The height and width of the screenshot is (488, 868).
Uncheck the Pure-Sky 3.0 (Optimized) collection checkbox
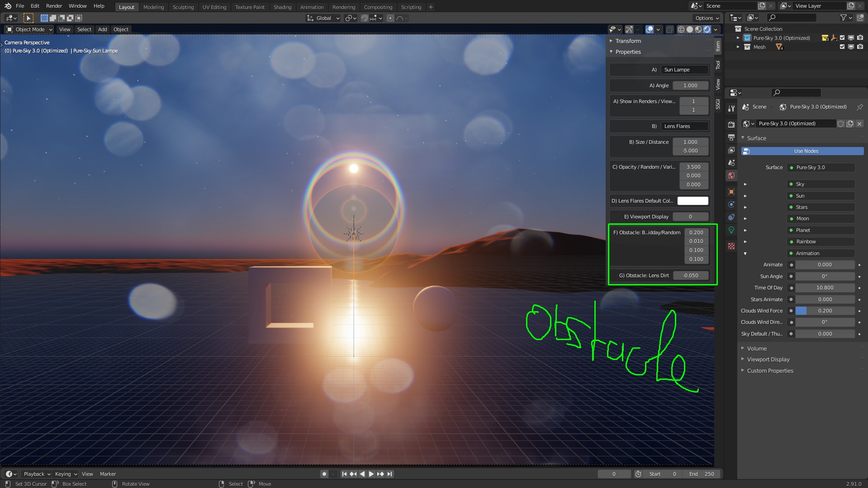pyautogui.click(x=842, y=38)
